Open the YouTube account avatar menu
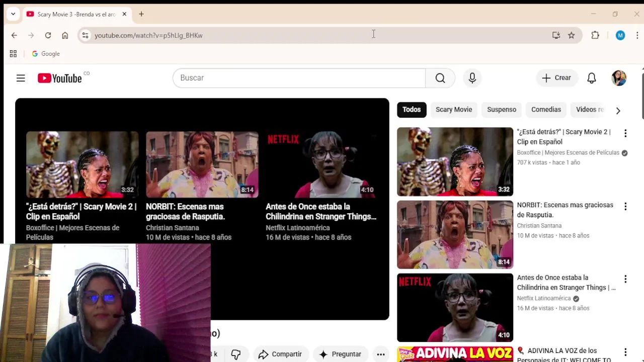 (x=619, y=78)
